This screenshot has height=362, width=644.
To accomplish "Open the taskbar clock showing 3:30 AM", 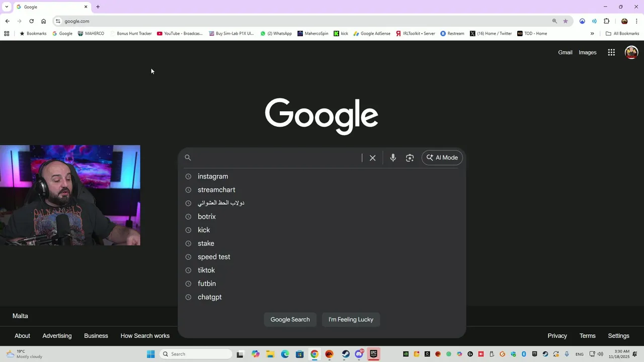I will pos(619,354).
